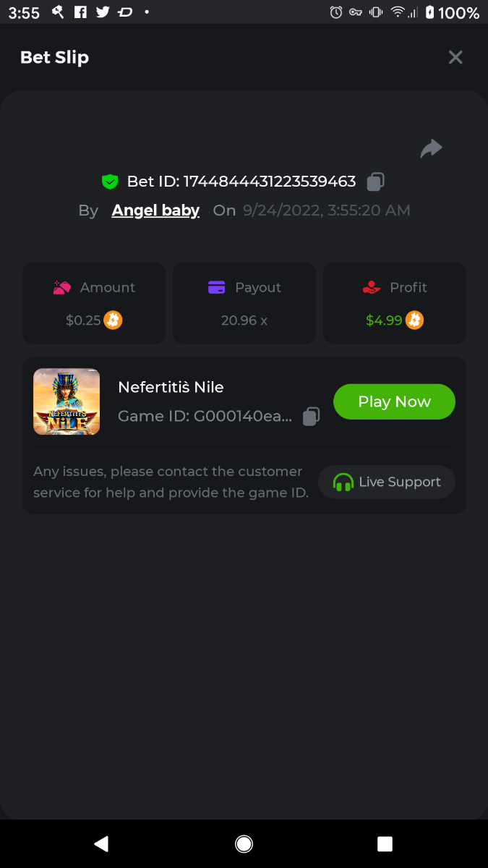Close the Bet Slip panel
Screen dimensions: 488x868
point(455,57)
